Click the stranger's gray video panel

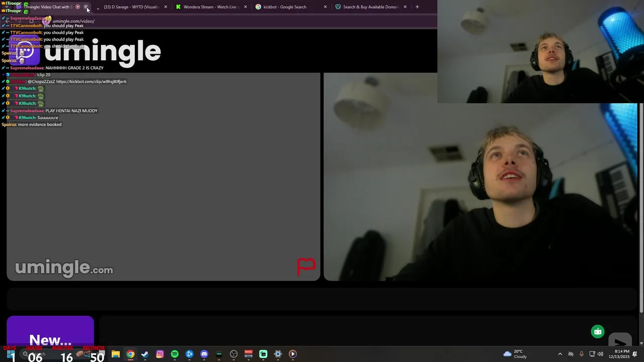point(164,176)
